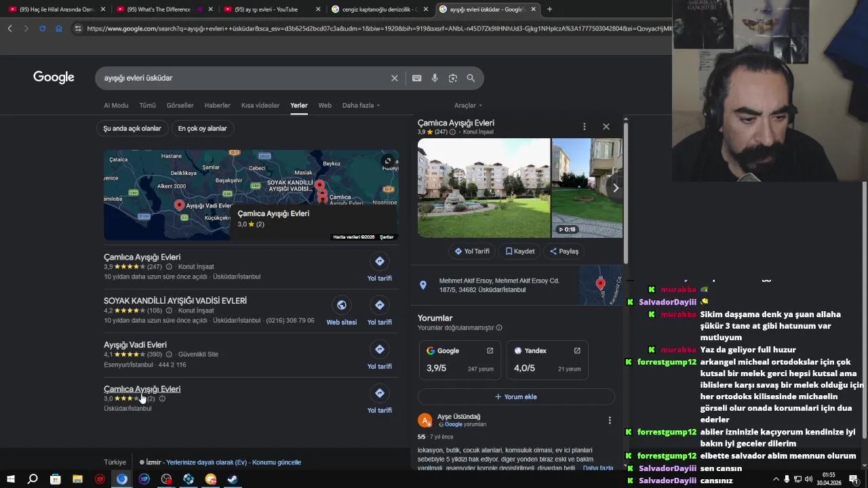Open the Araçlar tools dropdown
The image size is (868, 488).
click(x=468, y=106)
